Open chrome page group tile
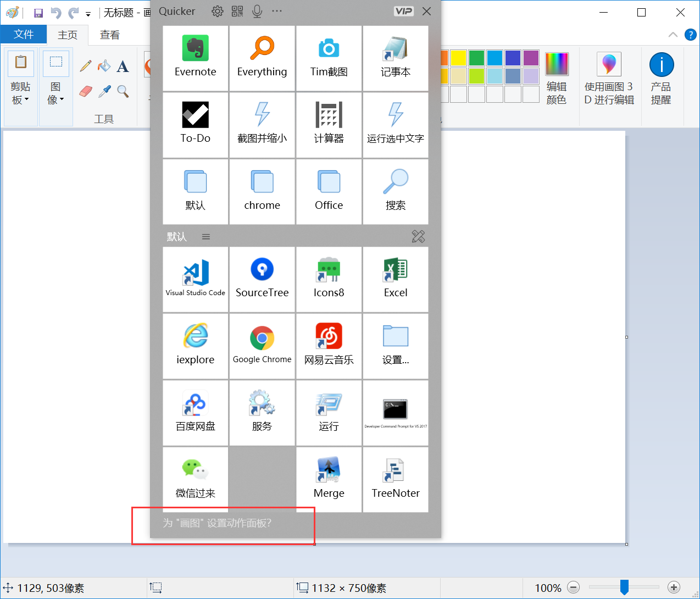The height and width of the screenshot is (599, 700). pos(262,192)
